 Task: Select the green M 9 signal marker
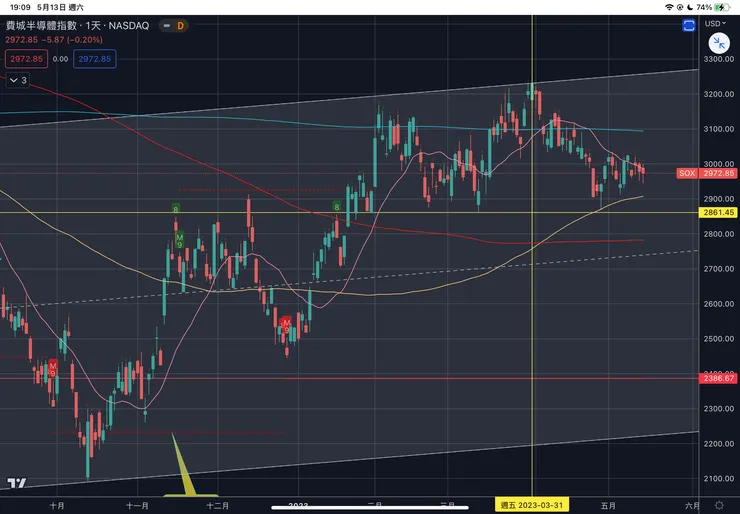tap(179, 240)
